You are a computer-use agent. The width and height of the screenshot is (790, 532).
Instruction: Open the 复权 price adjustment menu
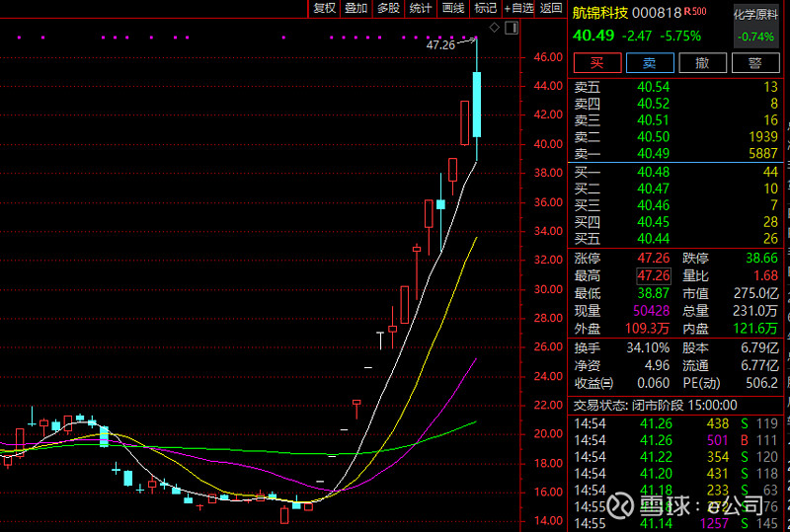pyautogui.click(x=325, y=8)
